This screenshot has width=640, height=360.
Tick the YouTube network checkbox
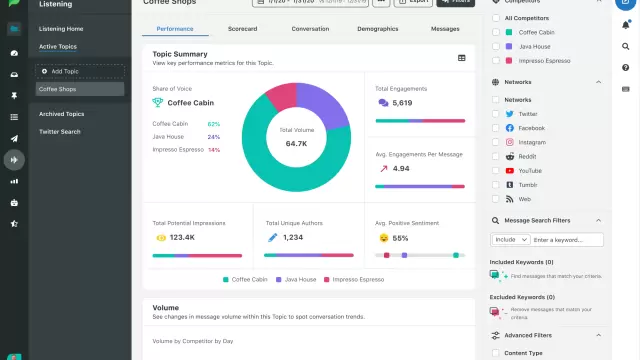coord(496,171)
